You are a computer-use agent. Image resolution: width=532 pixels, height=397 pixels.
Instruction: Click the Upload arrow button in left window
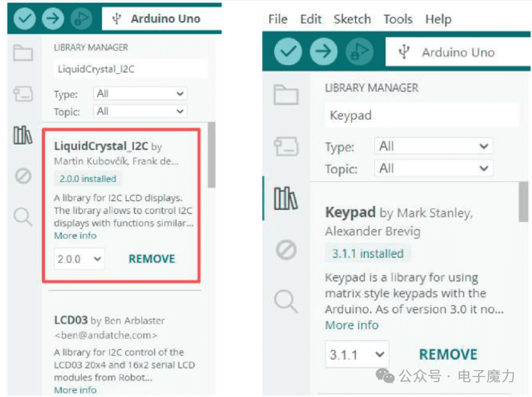click(53, 19)
